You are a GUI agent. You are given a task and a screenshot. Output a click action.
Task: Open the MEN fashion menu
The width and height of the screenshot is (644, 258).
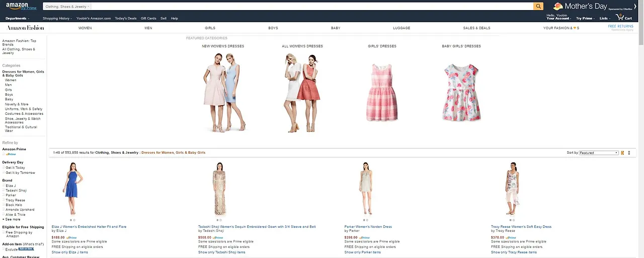click(148, 28)
